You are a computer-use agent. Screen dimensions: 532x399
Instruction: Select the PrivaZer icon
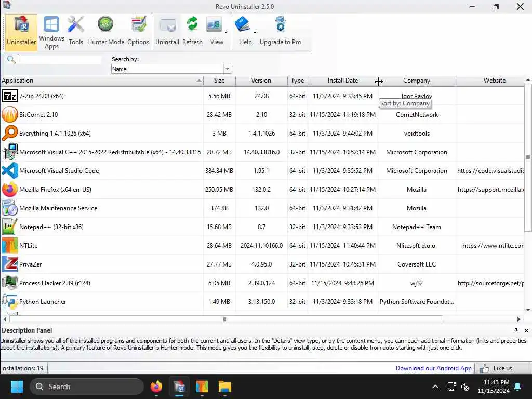(9, 264)
